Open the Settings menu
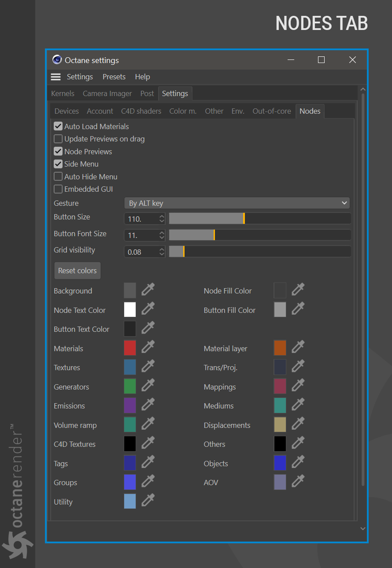Viewport: 392px width, 568px height. point(80,77)
